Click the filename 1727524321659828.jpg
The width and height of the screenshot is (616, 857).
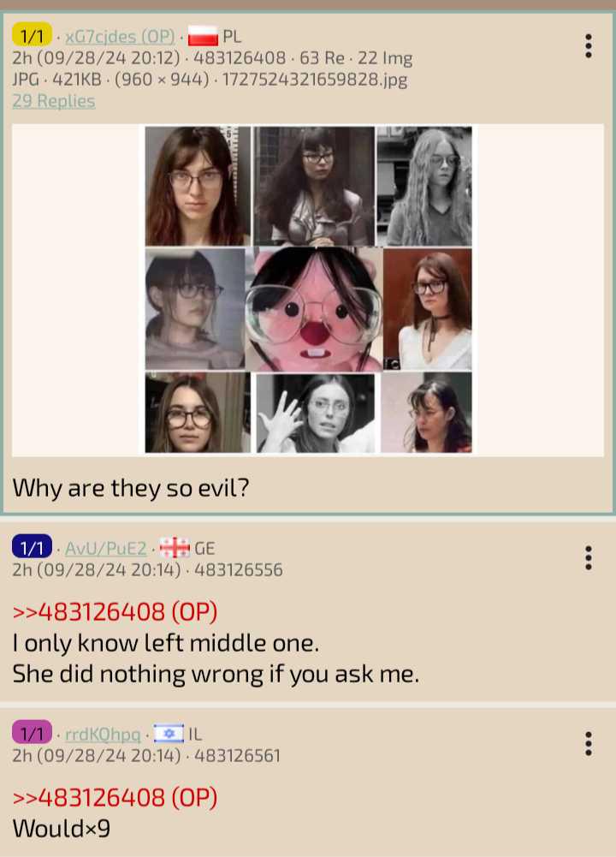pyautogui.click(x=315, y=80)
